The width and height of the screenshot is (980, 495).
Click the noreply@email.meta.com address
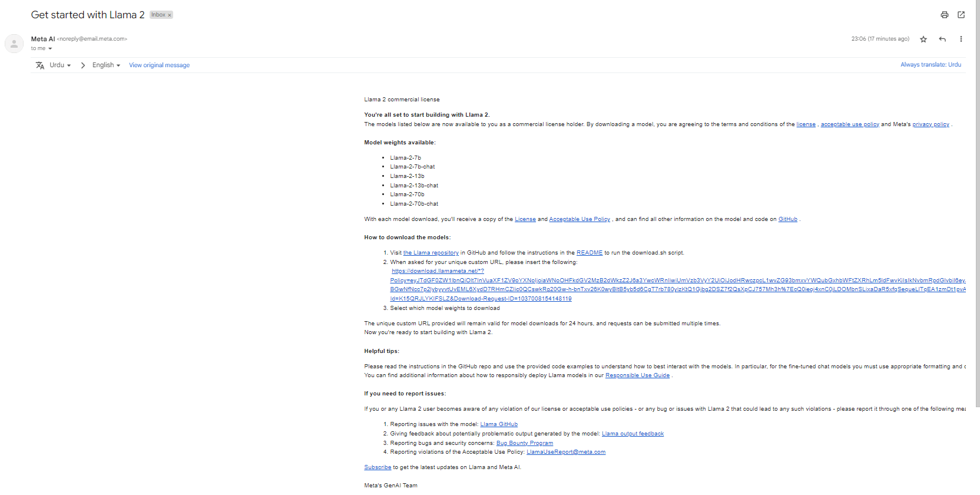pos(92,39)
